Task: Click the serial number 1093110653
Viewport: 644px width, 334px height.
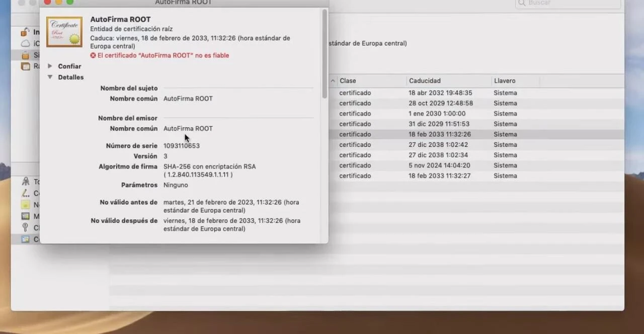Action: click(x=181, y=146)
